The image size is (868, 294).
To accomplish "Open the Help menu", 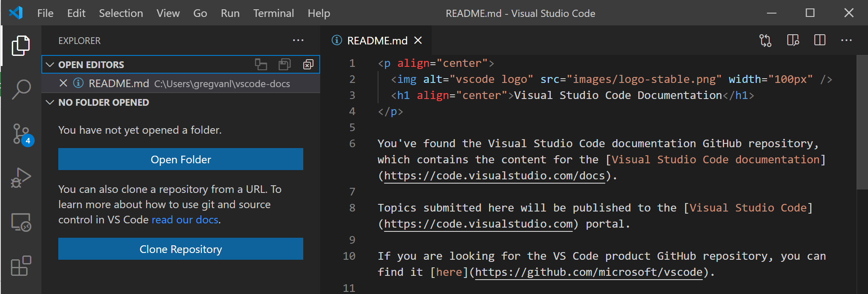I will click(319, 13).
